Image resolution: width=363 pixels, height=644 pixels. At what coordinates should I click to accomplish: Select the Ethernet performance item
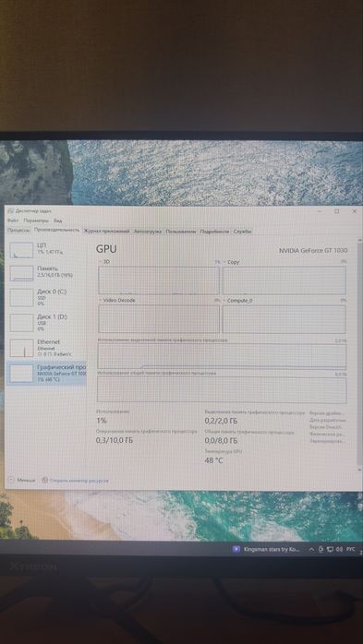(x=47, y=348)
